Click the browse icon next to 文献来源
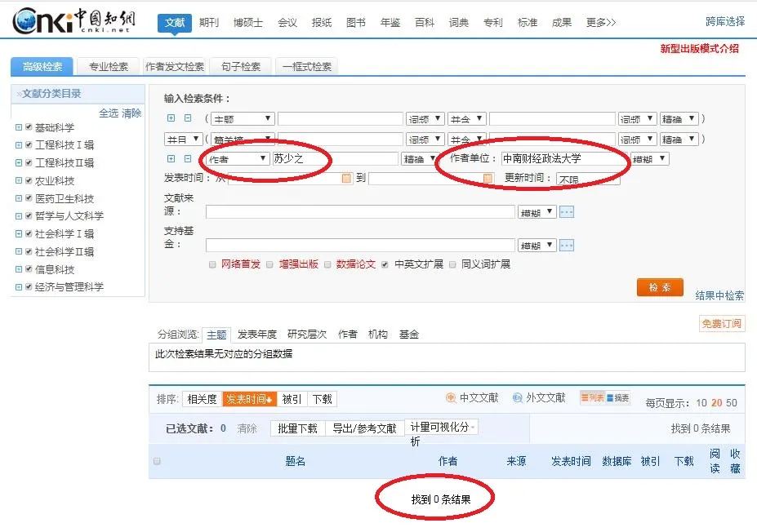Screen dimensions: 757x532 [567, 212]
